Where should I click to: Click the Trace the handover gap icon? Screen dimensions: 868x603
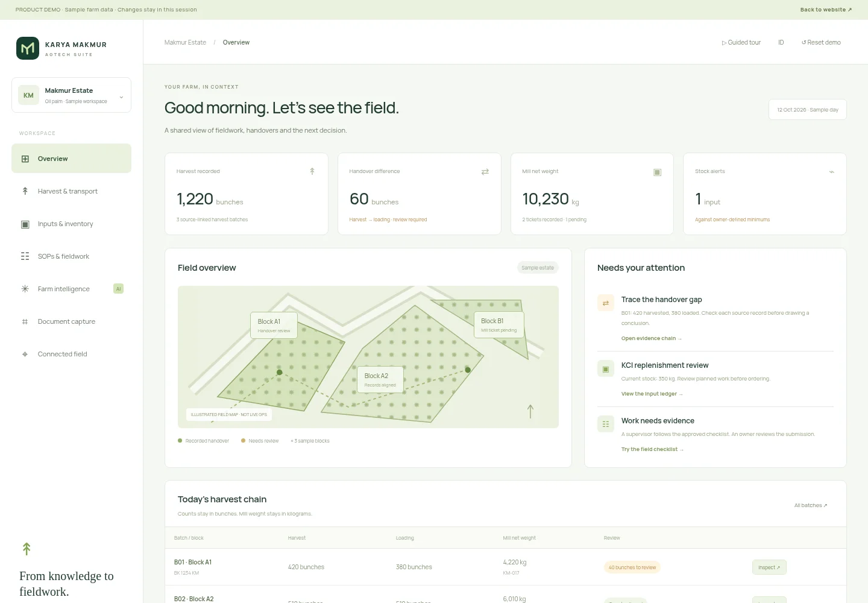click(606, 303)
